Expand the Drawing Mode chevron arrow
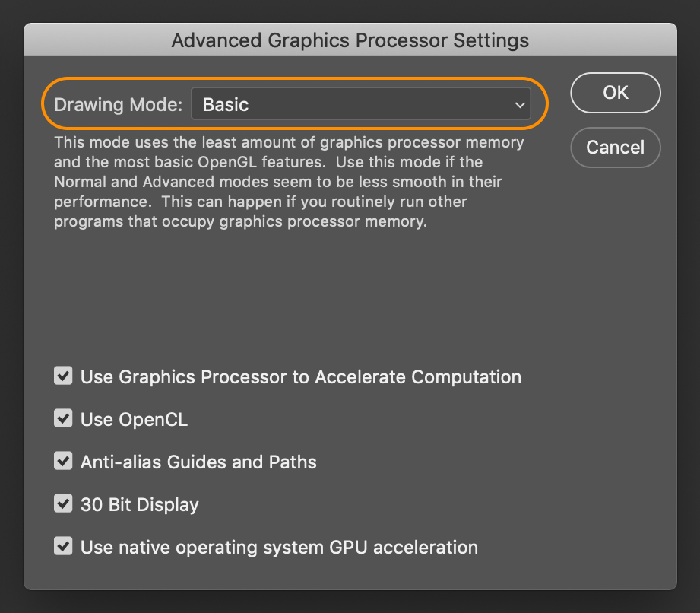Screen dimensions: 700x613 tap(520, 106)
